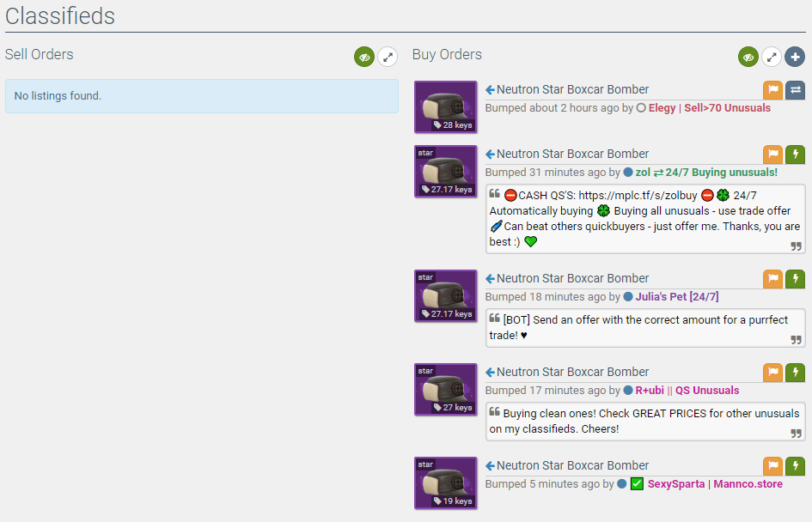
Task: Open Neutron Star Boxcar Bomber title in Julia's Pet listing
Action: tap(572, 278)
